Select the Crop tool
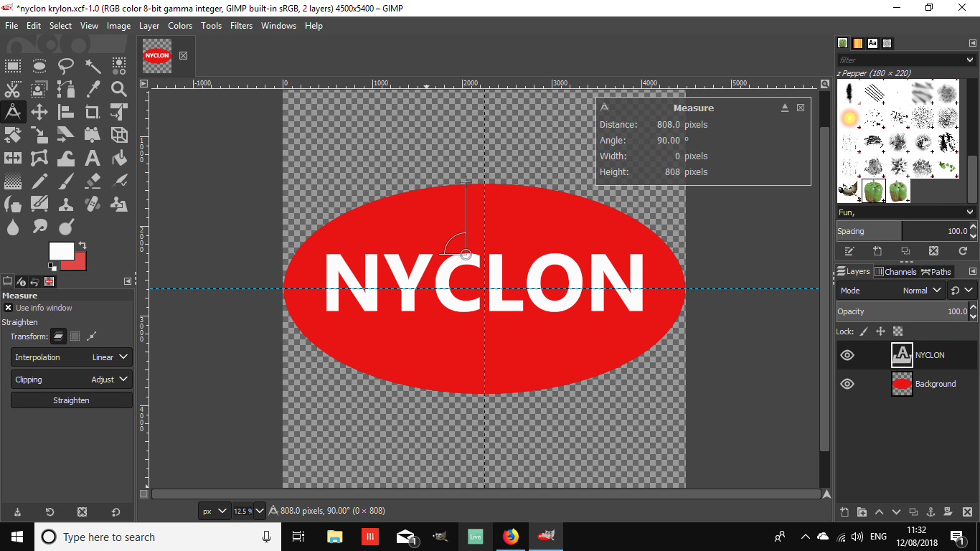Image resolution: width=980 pixels, height=551 pixels. (93, 112)
